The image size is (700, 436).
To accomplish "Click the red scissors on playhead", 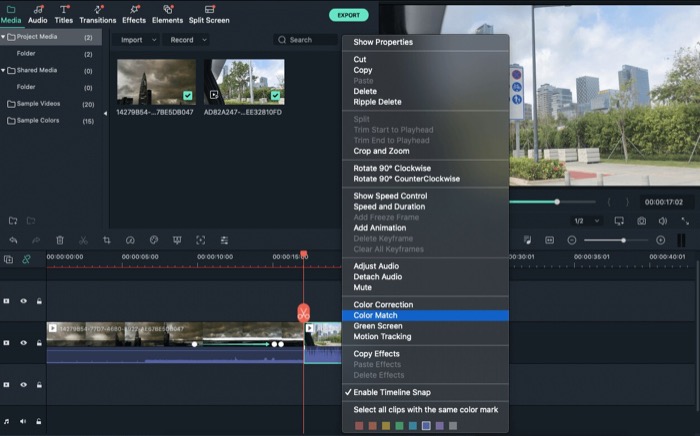I will [x=304, y=313].
